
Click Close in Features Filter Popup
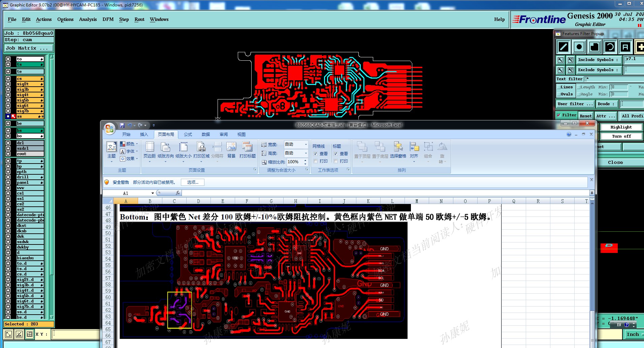615,163
